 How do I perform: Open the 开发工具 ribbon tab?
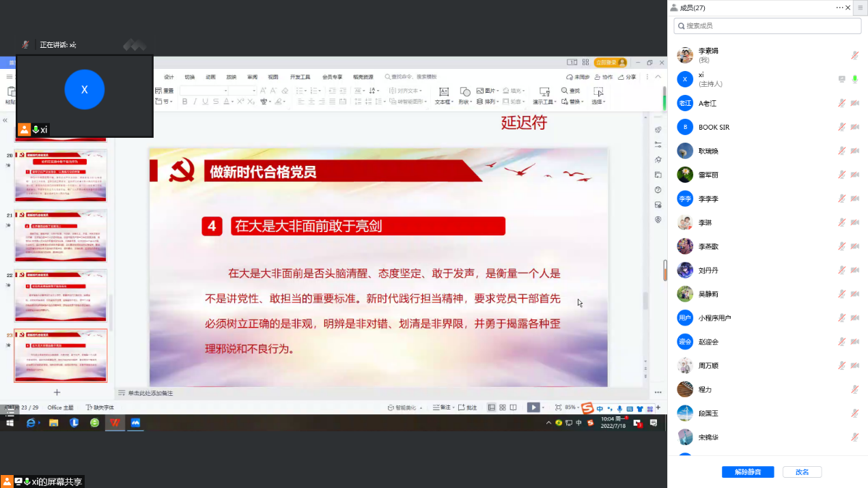[x=300, y=77]
